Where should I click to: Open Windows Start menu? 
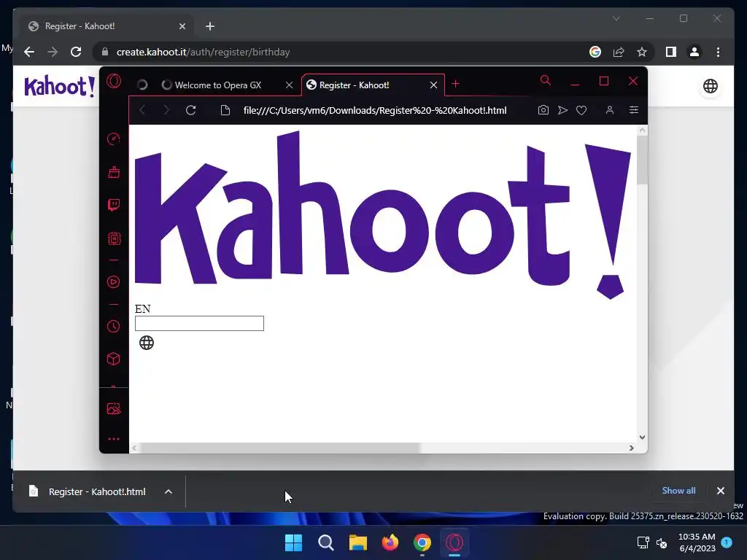click(293, 542)
